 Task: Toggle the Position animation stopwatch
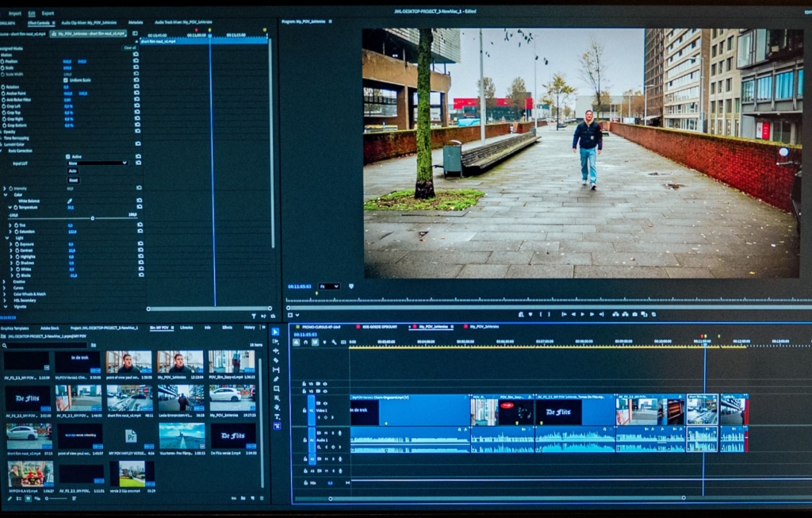3,61
